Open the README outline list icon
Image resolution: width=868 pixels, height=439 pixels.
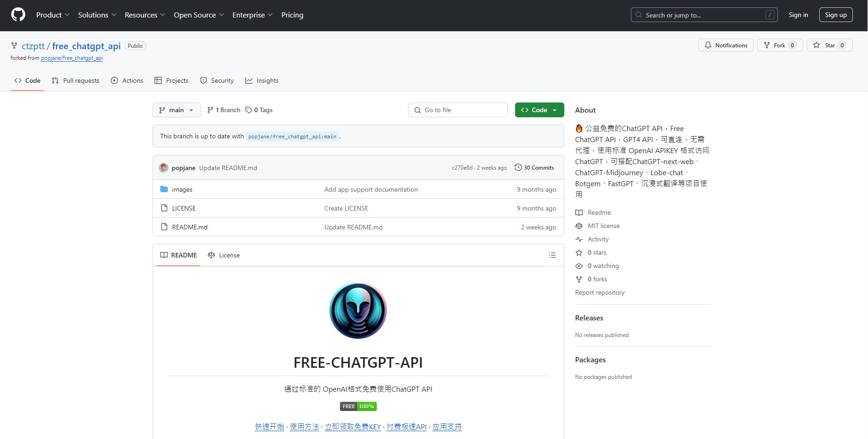552,255
